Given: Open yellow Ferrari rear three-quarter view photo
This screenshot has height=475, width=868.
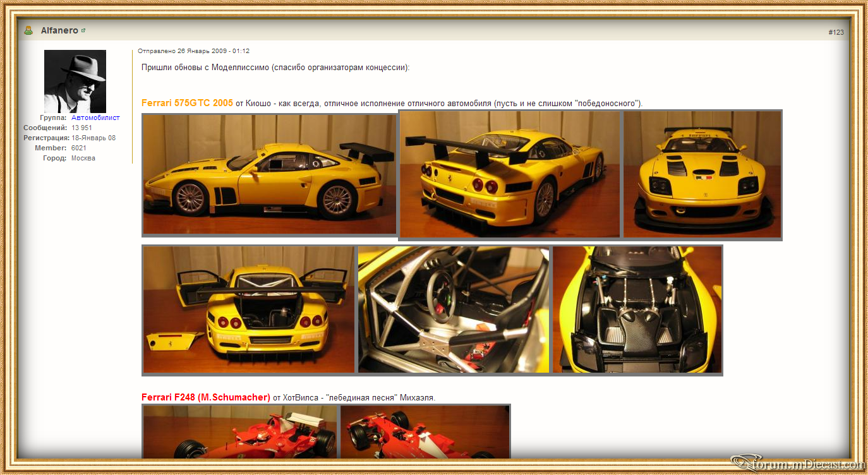Looking at the screenshot, I should (510, 175).
